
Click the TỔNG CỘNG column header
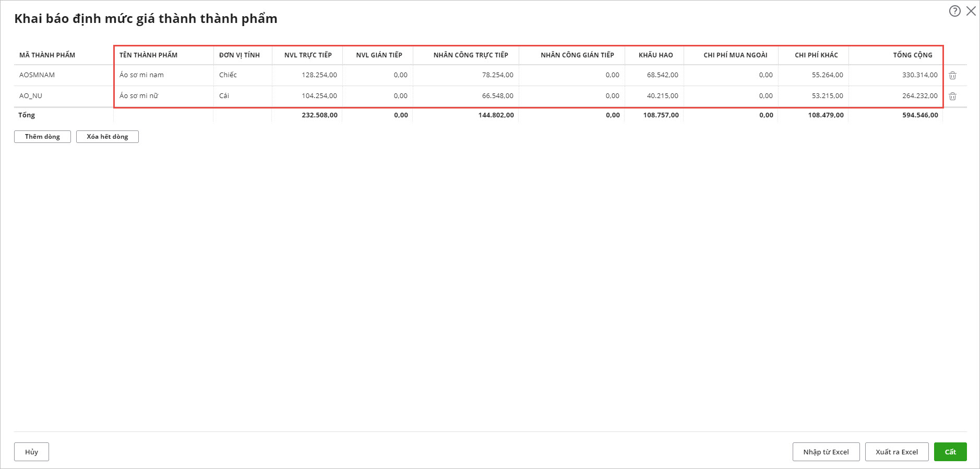point(912,55)
